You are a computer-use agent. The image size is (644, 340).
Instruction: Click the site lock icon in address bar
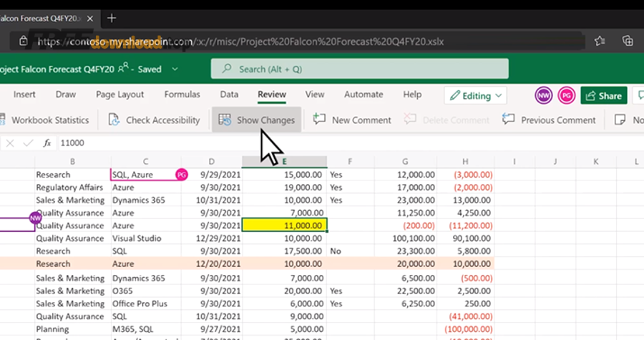click(x=24, y=41)
